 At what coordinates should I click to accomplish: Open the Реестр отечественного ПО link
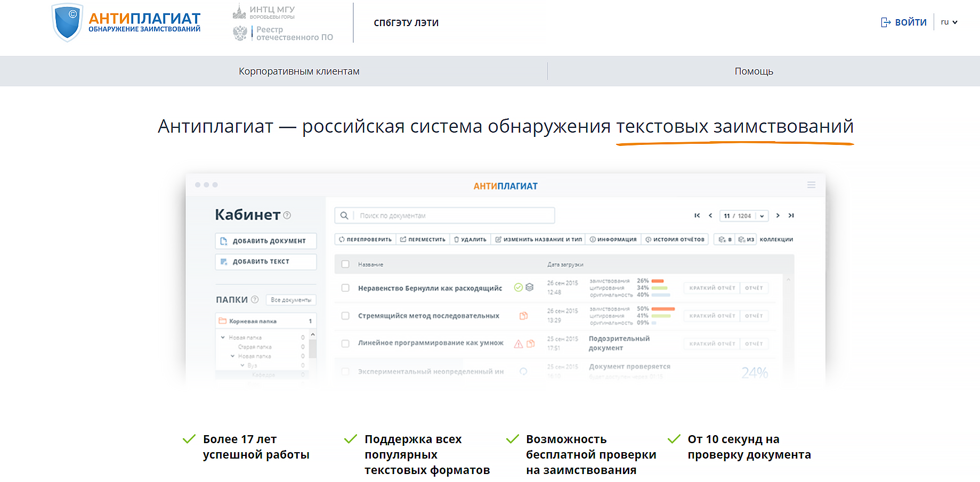tap(283, 33)
